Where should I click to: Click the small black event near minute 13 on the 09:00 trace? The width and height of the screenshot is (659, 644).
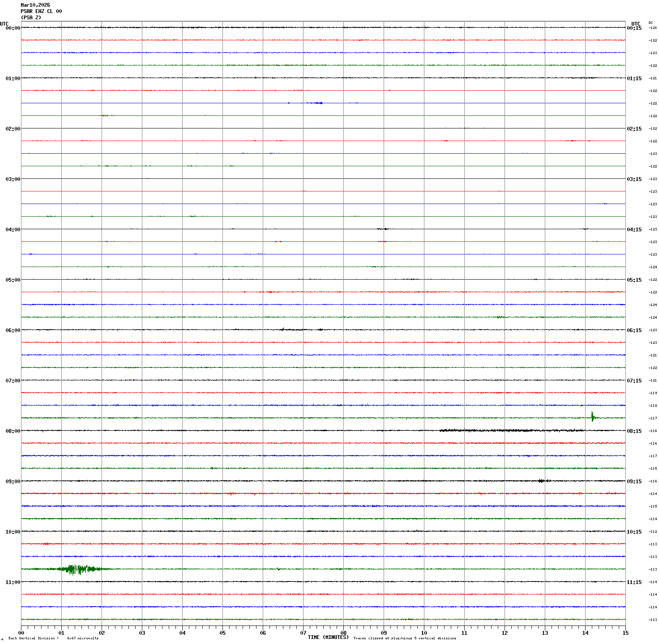point(542,481)
